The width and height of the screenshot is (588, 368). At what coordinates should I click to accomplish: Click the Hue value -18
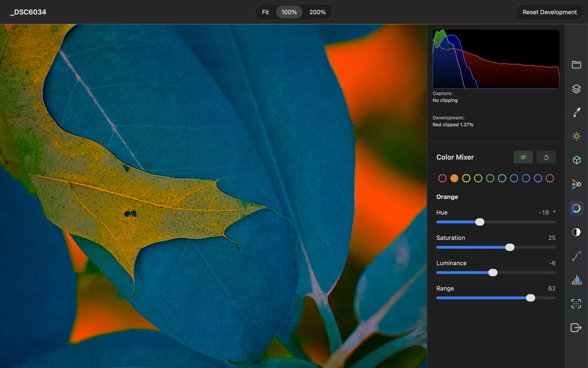(544, 212)
